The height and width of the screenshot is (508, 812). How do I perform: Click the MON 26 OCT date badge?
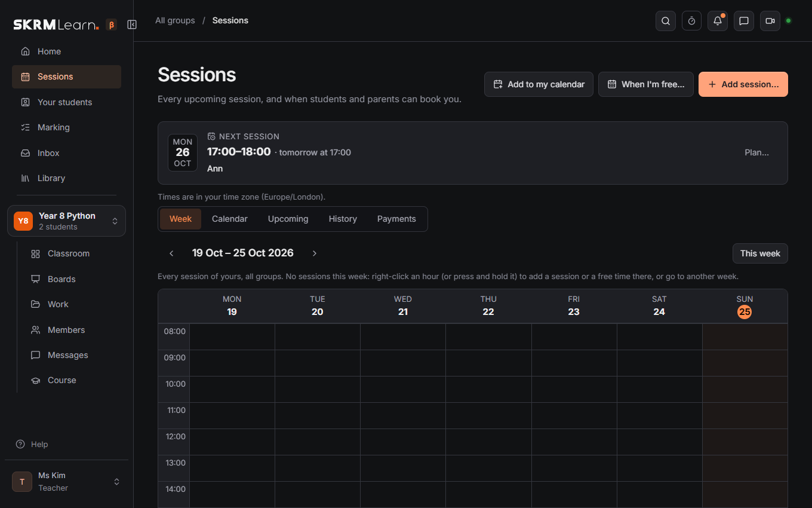[x=183, y=152]
